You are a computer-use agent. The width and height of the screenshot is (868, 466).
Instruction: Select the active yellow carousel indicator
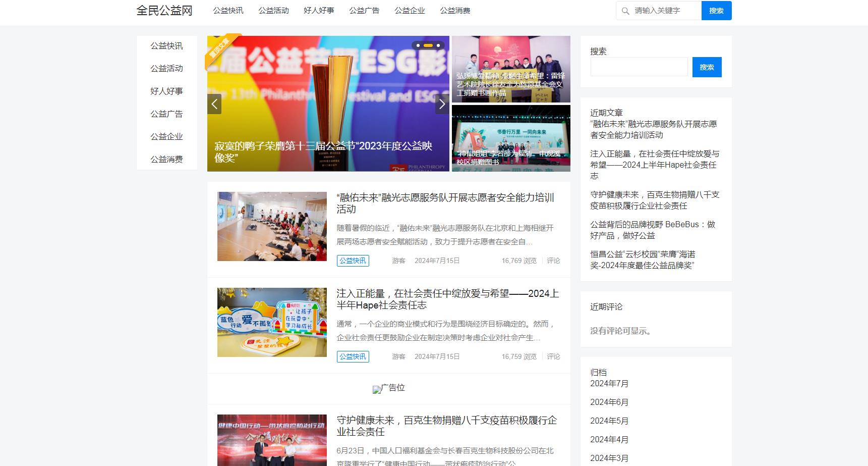pos(428,45)
